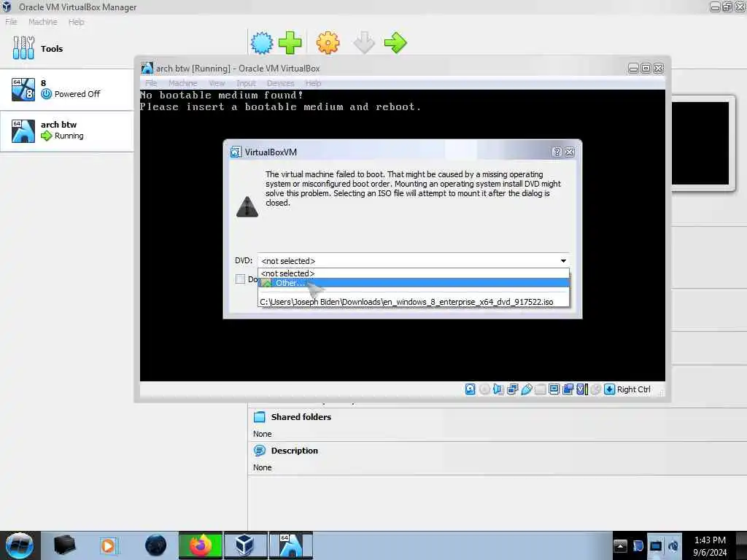Click the Show green arrow toolbar icon
The width and height of the screenshot is (747, 560).
pos(395,43)
